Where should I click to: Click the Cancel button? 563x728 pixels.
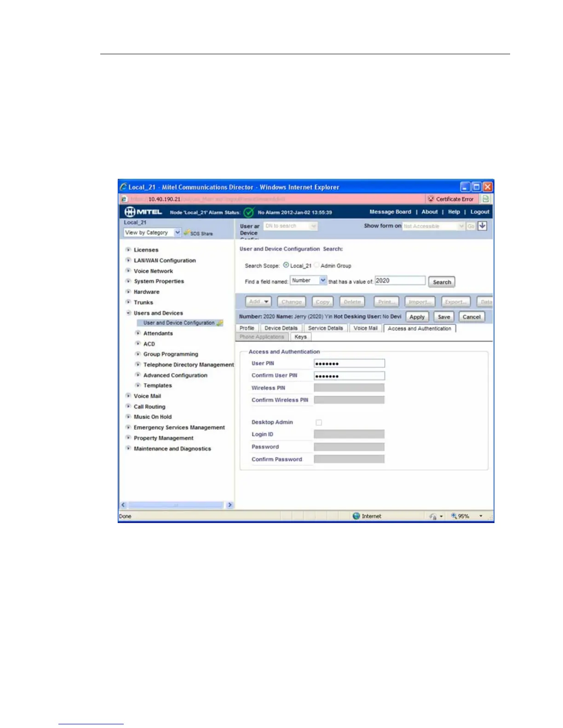(471, 317)
